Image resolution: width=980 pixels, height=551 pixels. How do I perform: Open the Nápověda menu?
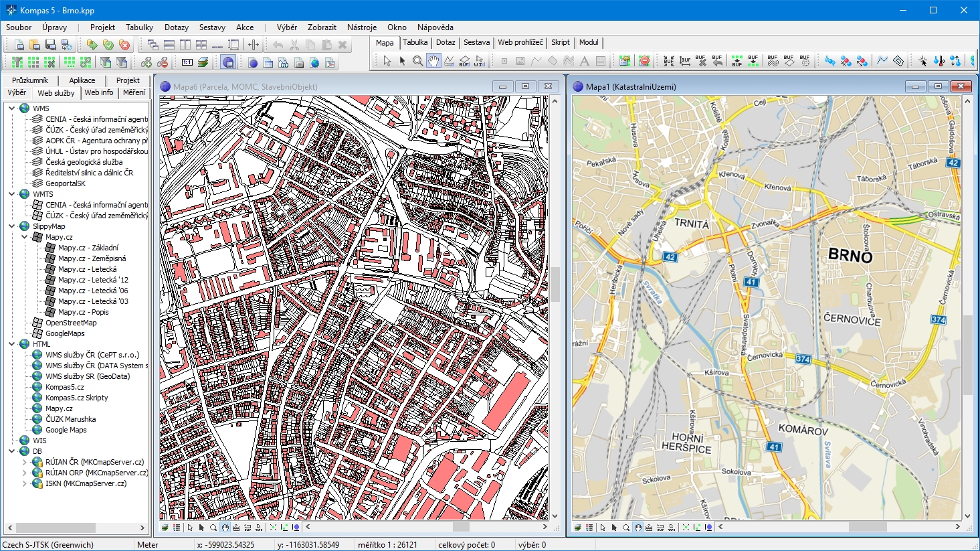point(435,27)
